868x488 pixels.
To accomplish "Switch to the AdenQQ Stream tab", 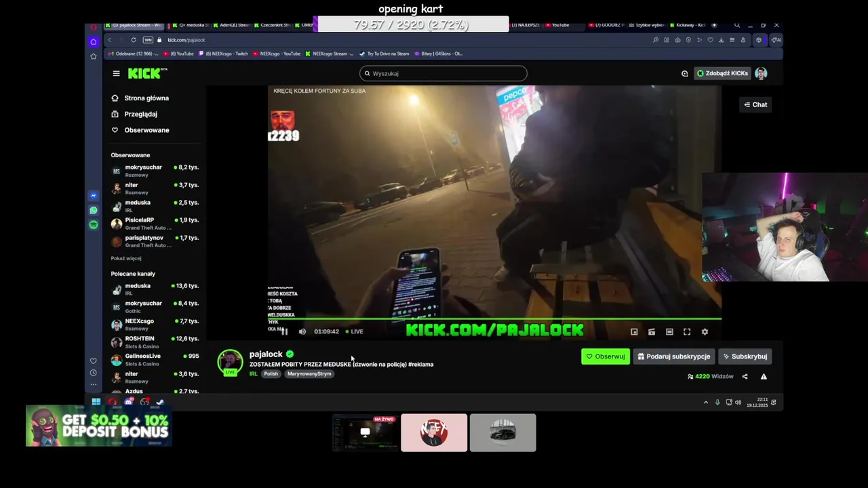I will tap(231, 25).
